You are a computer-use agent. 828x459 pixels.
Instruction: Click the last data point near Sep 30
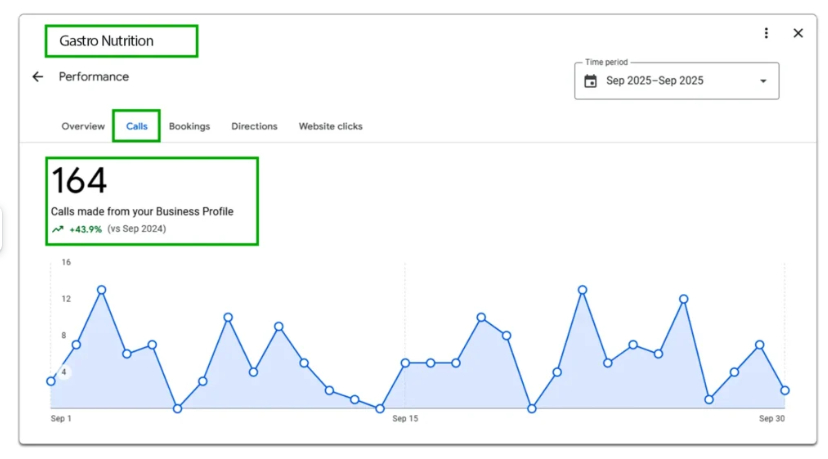click(x=785, y=390)
